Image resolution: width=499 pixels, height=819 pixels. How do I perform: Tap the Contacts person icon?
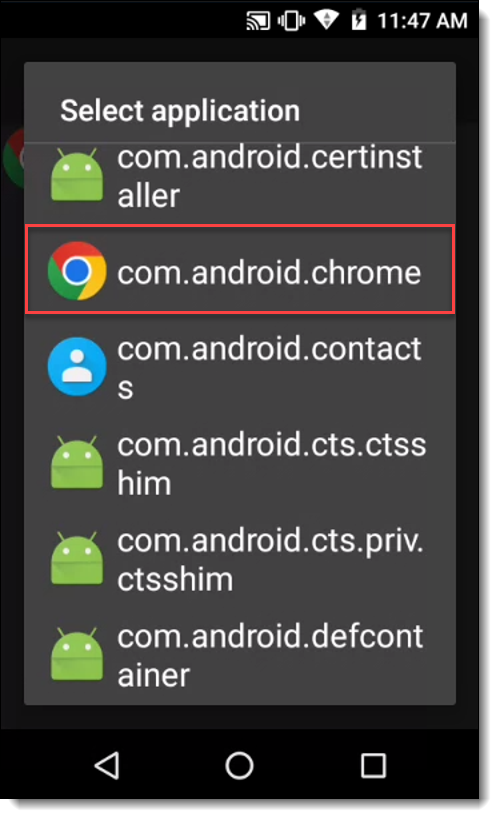(77, 367)
